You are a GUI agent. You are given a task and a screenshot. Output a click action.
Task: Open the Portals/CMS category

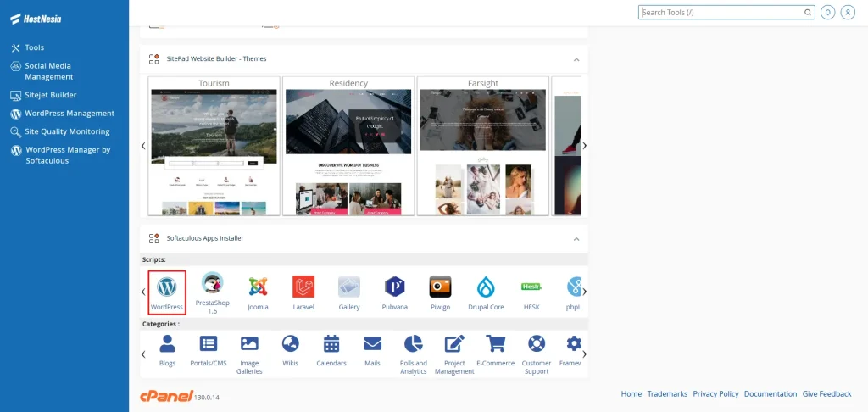tap(209, 350)
